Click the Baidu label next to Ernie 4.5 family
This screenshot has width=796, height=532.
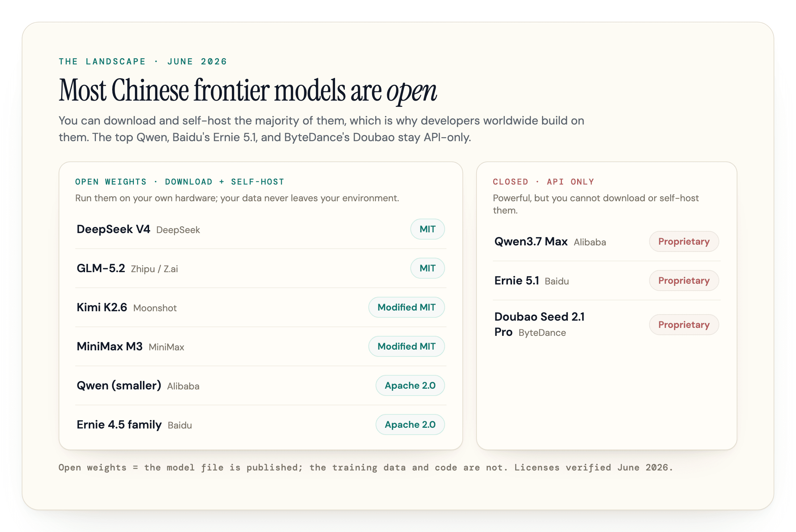pos(180,425)
